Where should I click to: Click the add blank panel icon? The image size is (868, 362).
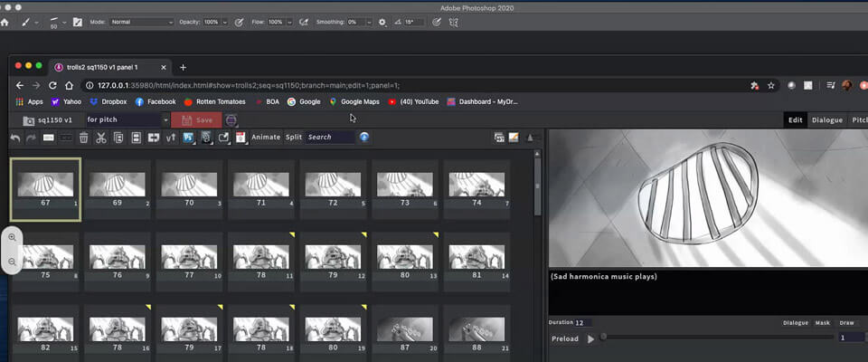49,138
